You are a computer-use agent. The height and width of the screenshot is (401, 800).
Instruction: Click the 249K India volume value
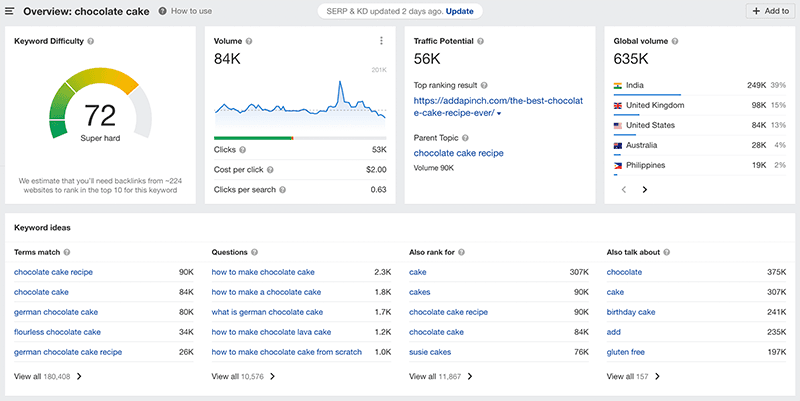756,86
